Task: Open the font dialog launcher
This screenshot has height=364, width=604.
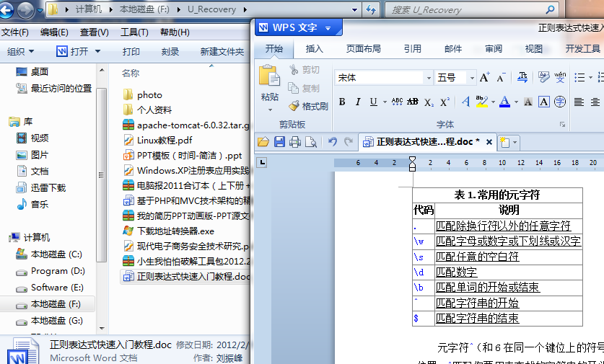Action: pos(562,124)
